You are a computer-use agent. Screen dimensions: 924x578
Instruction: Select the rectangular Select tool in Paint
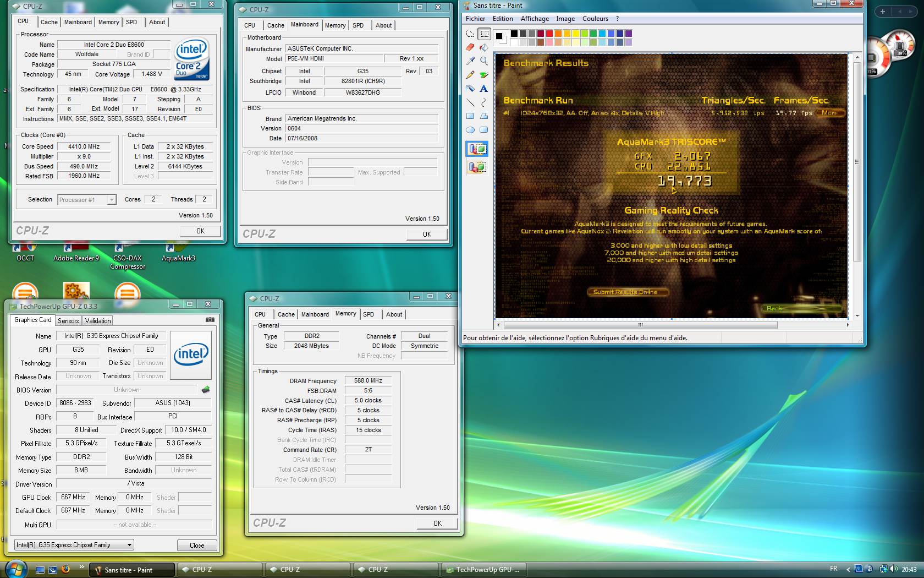tap(484, 34)
